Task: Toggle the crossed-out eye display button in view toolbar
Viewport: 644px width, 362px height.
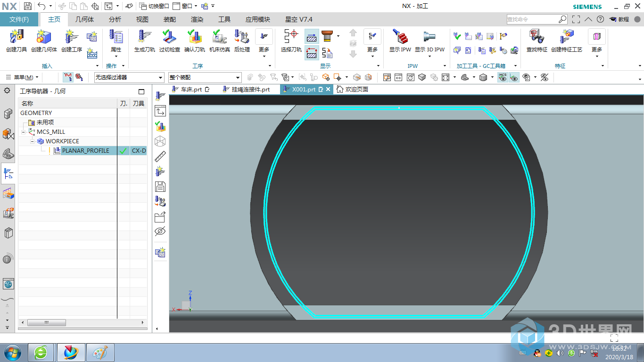Action: (x=545, y=77)
